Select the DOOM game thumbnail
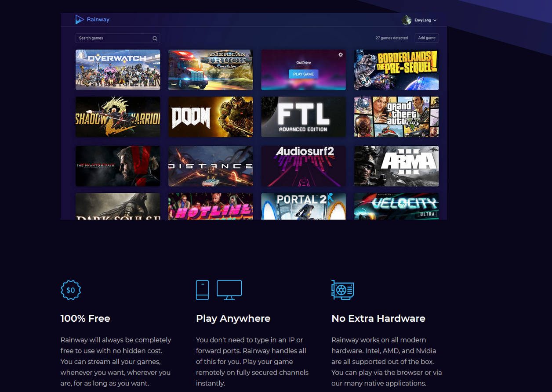The height and width of the screenshot is (392, 552). tap(211, 117)
